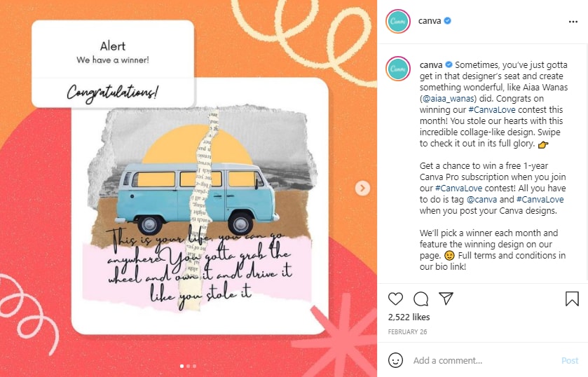The width and height of the screenshot is (588, 377).
Task: Jump to the third carousel dot
Action: (194, 366)
